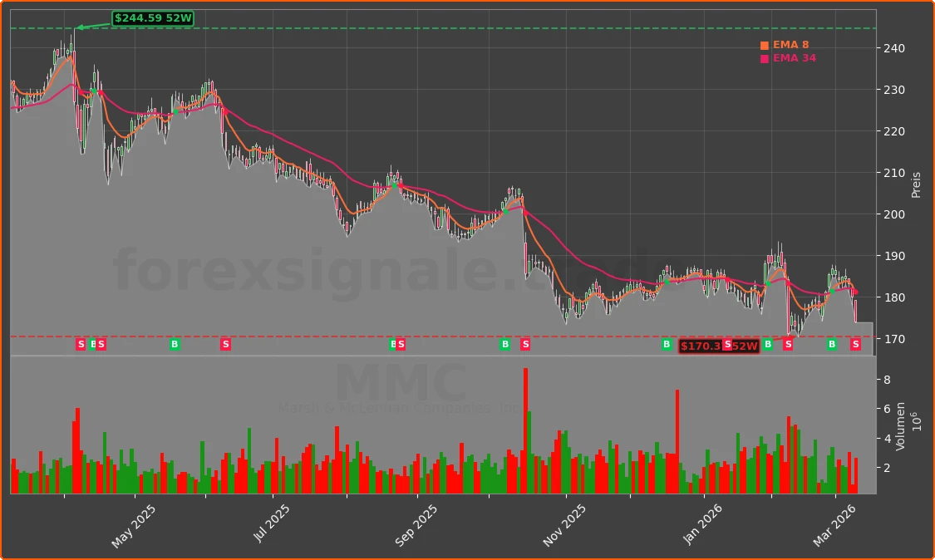Select the green B buy marker near Jan 2026
Screen dimensions: 935x560
[768, 344]
